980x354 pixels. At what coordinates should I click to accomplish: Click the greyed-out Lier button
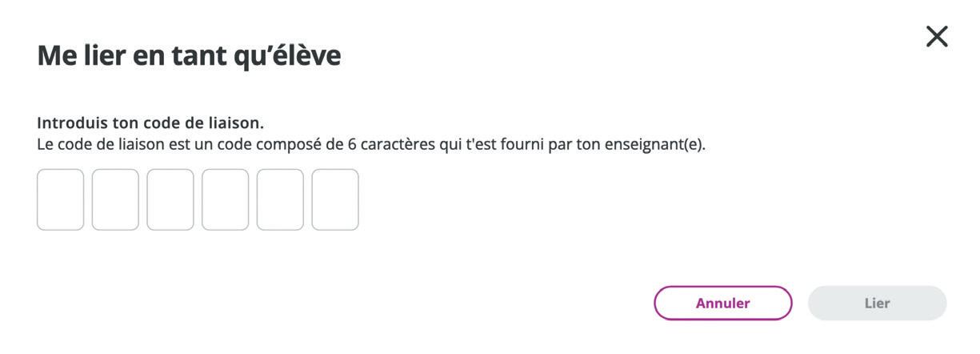pos(878,303)
